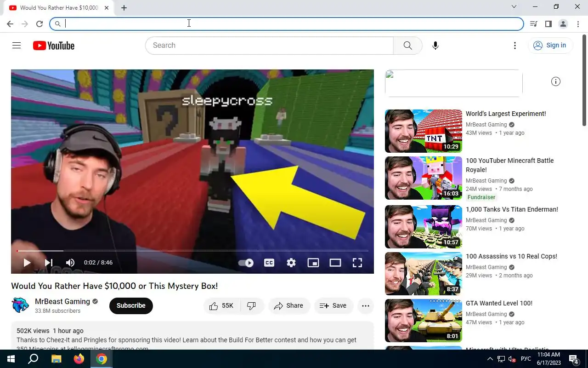The image size is (588, 368).
Task: Go to the YouTube home logo
Action: [54, 46]
